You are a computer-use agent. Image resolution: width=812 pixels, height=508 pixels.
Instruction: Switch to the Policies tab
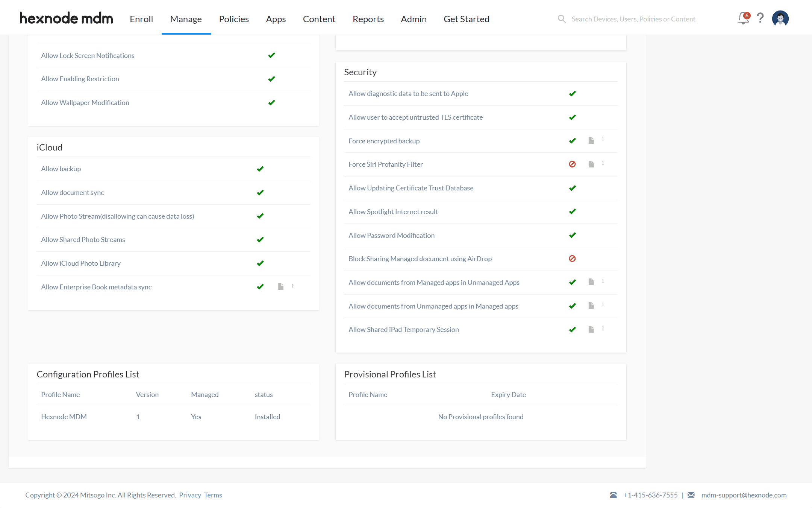[x=234, y=19]
